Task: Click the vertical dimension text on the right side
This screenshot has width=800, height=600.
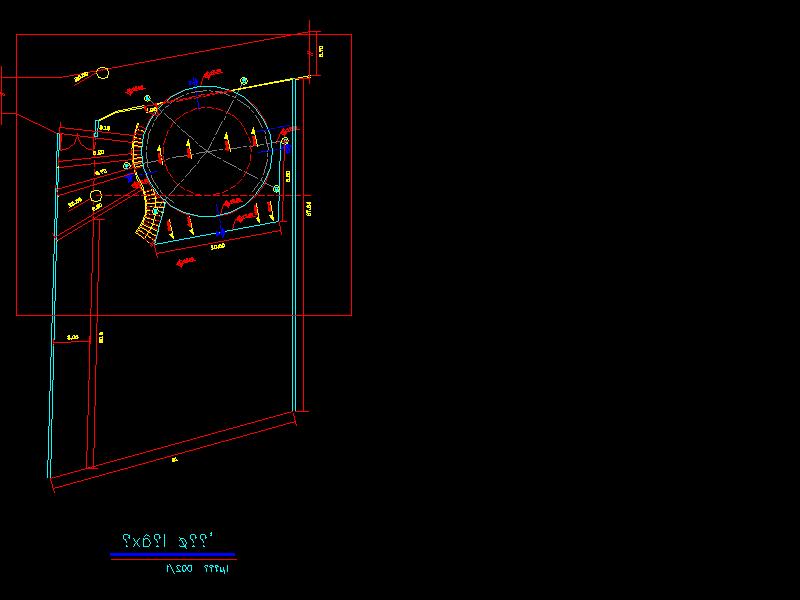Action: 308,208
